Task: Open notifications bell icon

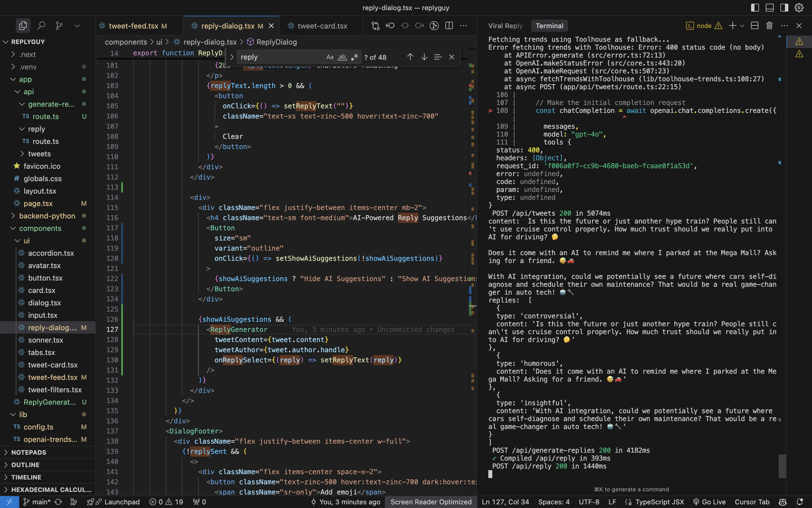Action: point(800,502)
